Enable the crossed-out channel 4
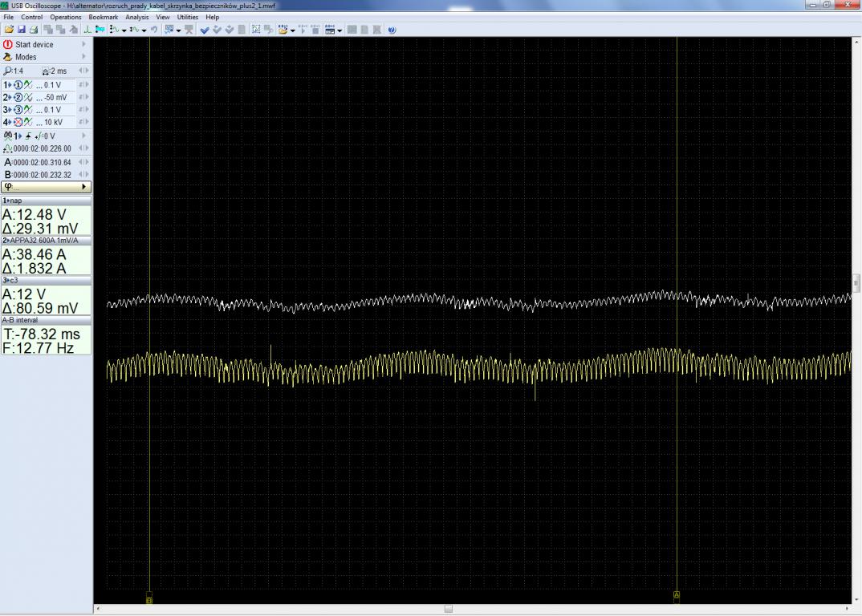 tap(17, 123)
